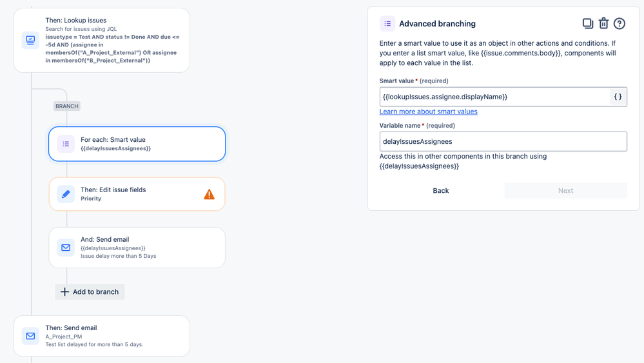Click the Advanced branching list icon in panel header

pyautogui.click(x=387, y=24)
